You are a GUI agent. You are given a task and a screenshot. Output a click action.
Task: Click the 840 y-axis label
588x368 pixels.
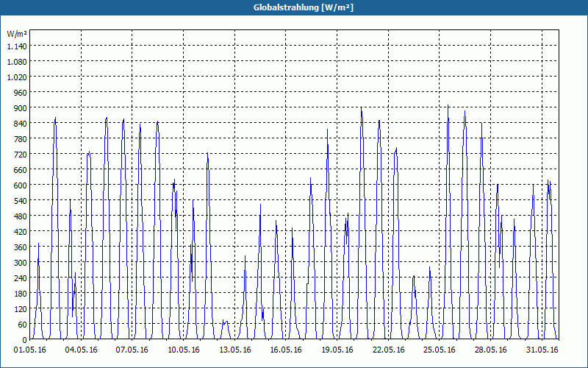21,123
